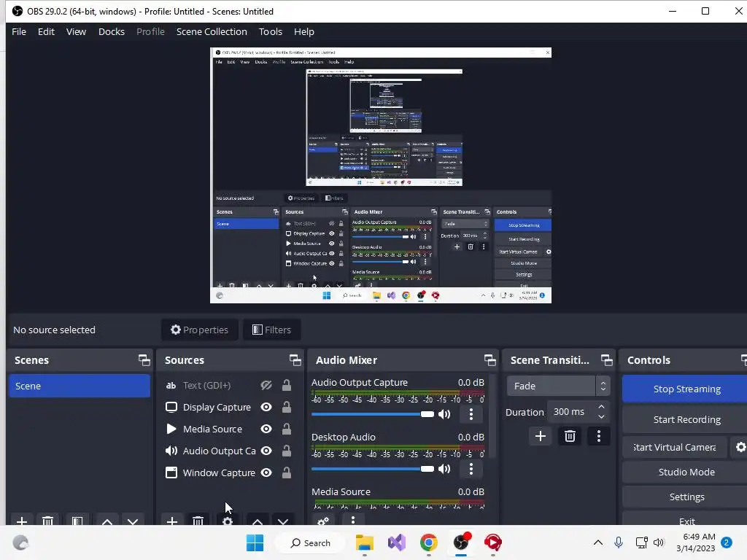Image resolution: width=747 pixels, height=560 pixels.
Task: Open the View menu
Action: coord(76,31)
